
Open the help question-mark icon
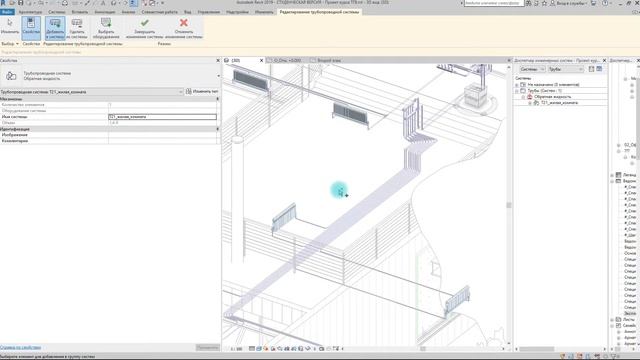click(605, 3)
